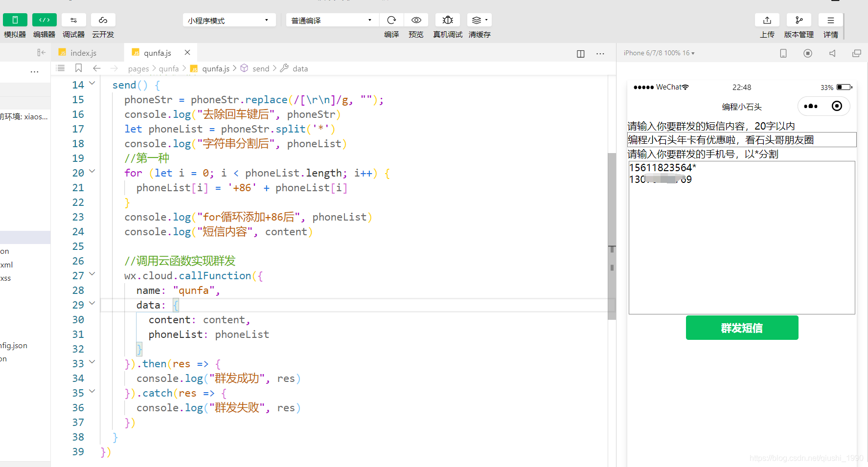Switch to the index.js tab

[83, 53]
